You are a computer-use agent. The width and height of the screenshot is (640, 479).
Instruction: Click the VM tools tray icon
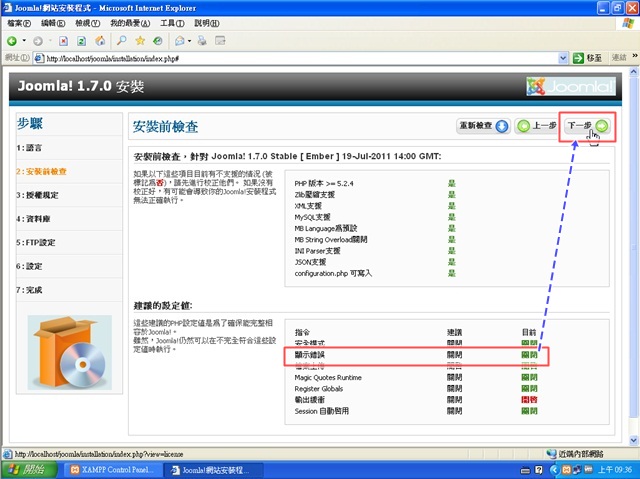pyautogui.click(x=588, y=469)
